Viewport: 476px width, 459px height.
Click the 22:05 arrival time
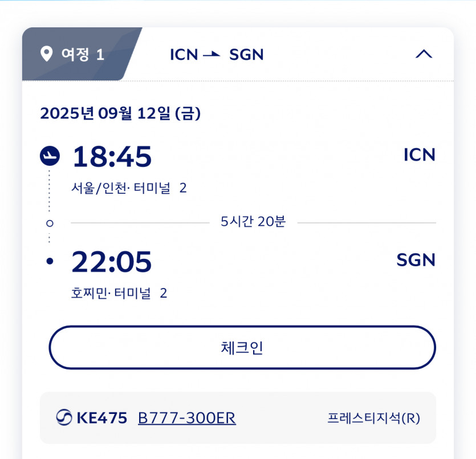pyautogui.click(x=112, y=262)
